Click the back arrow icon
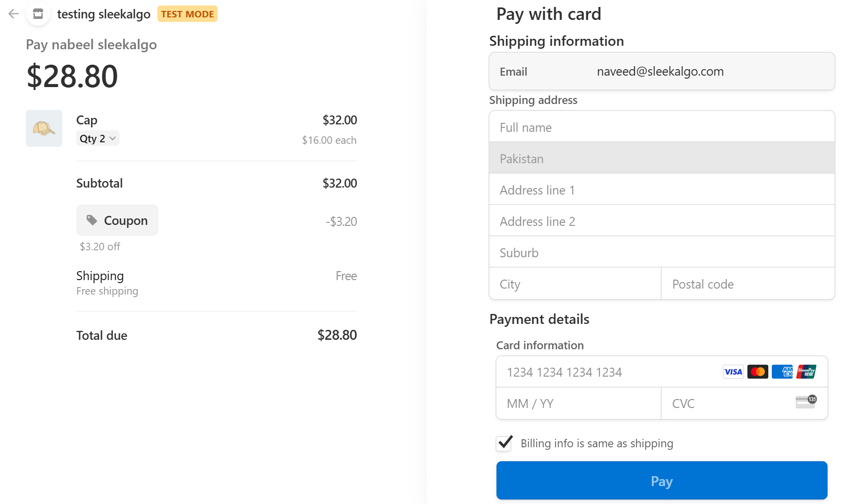 pyautogui.click(x=14, y=14)
